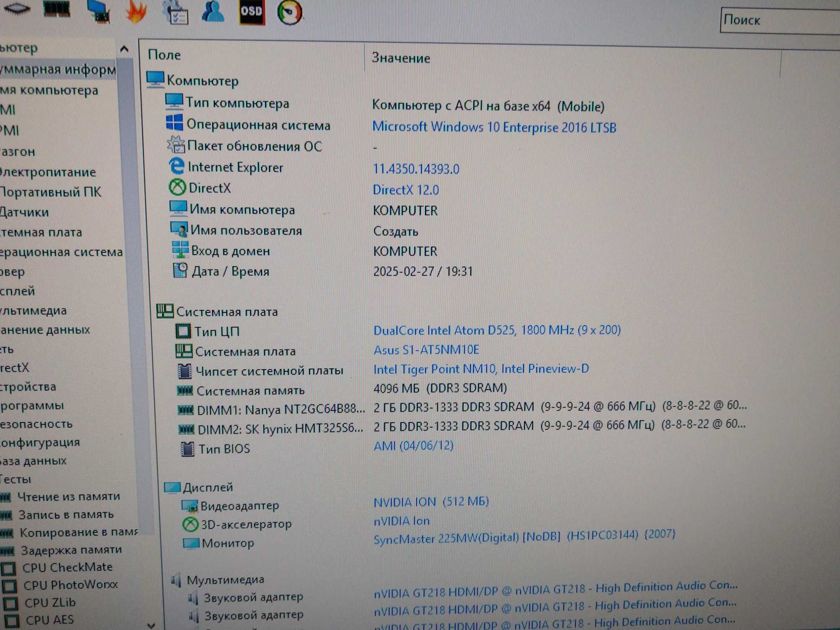Click the Чипсет системной платы icon
Image resolution: width=840 pixels, height=630 pixels.
[x=184, y=370]
